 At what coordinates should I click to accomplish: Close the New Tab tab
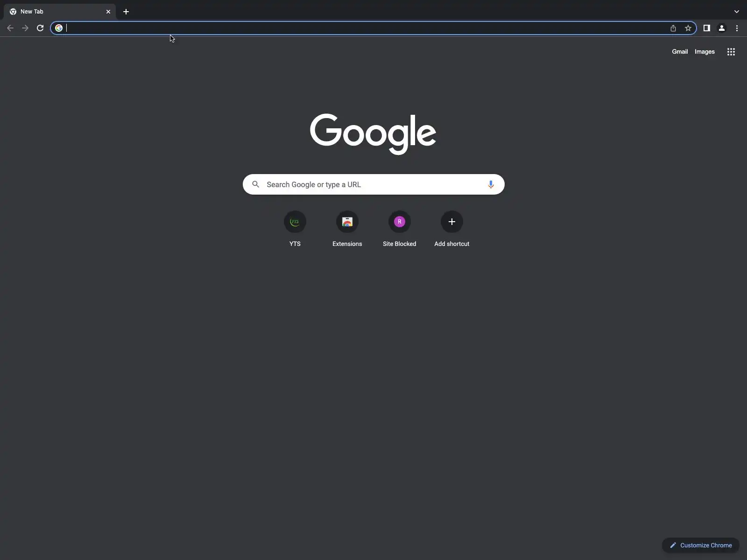(108, 12)
